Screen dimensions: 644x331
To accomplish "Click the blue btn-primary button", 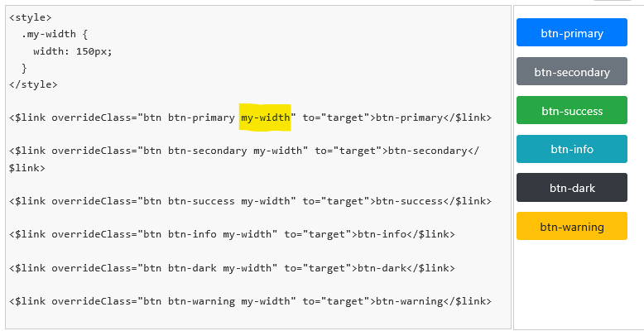I will pyautogui.click(x=572, y=32).
